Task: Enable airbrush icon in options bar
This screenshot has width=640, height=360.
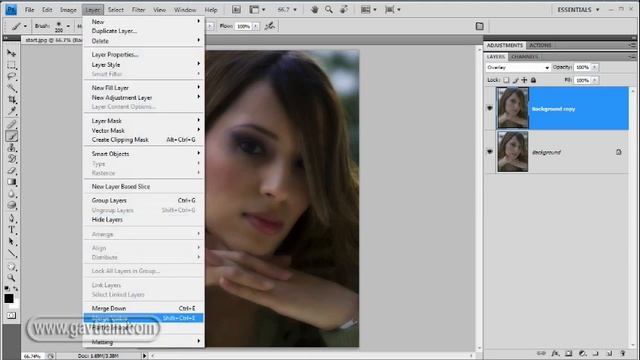Action: (269, 26)
